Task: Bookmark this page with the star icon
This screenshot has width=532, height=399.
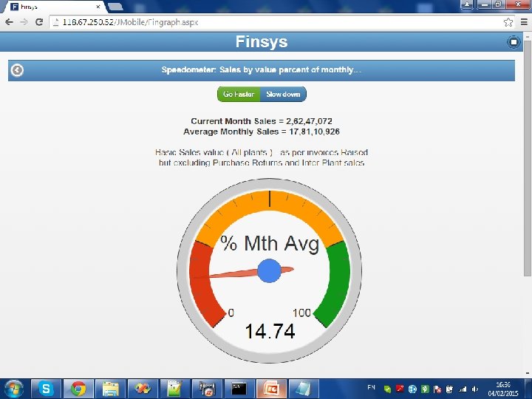Action: (508, 22)
